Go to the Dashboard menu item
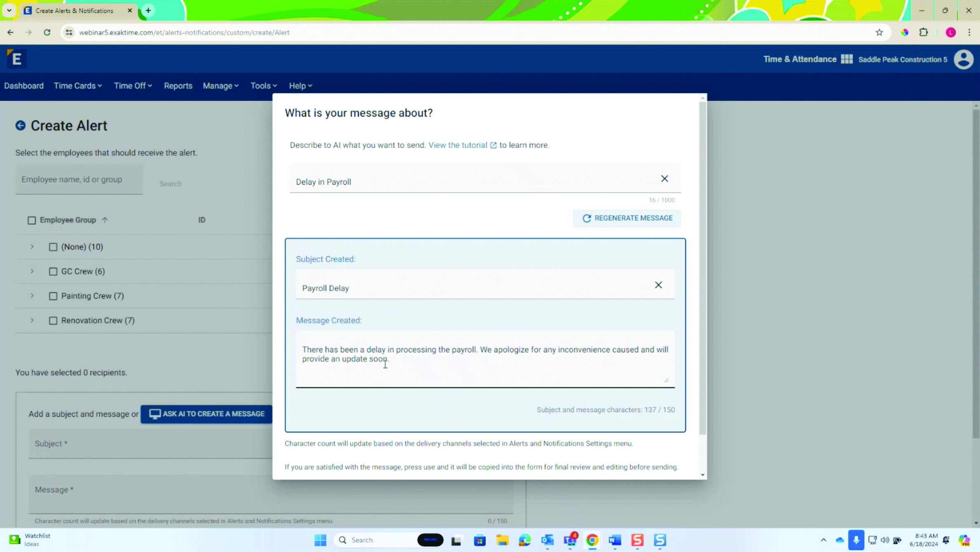 (24, 86)
